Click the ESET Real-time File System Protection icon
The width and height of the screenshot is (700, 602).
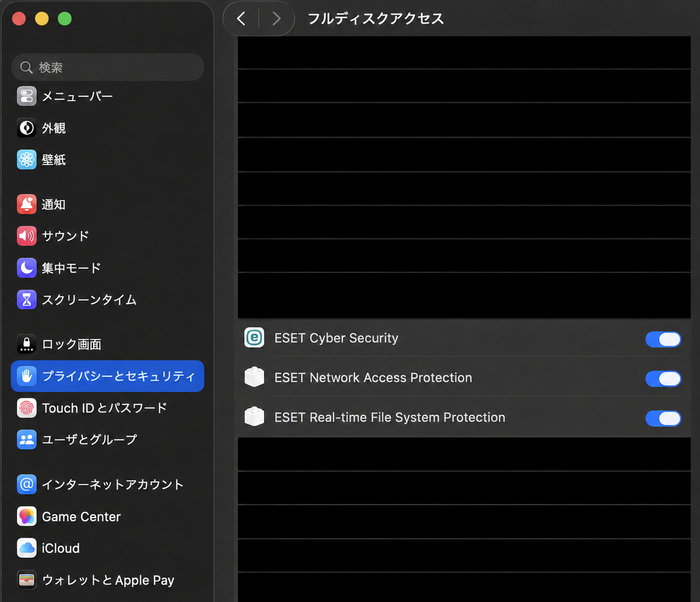(x=254, y=416)
